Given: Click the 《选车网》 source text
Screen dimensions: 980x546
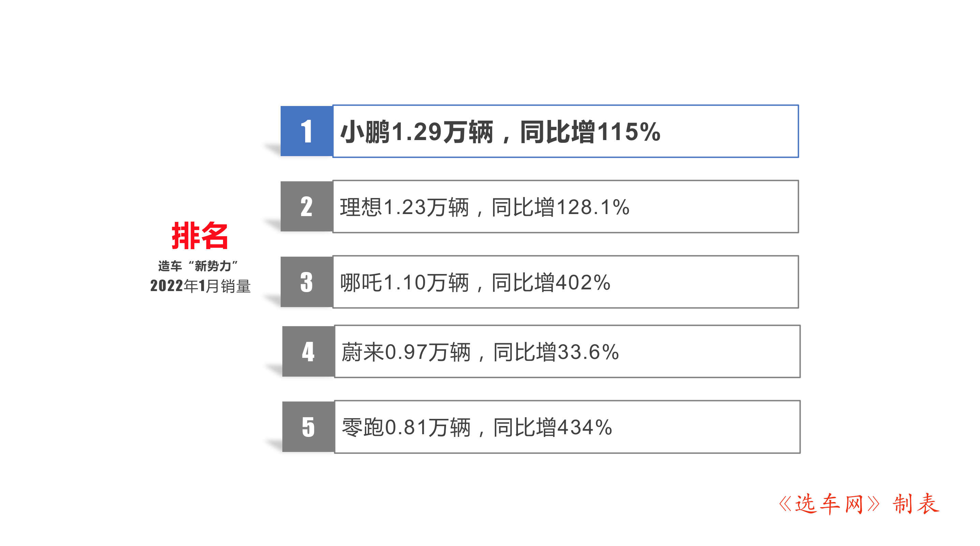Looking at the screenshot, I should pos(829,504).
